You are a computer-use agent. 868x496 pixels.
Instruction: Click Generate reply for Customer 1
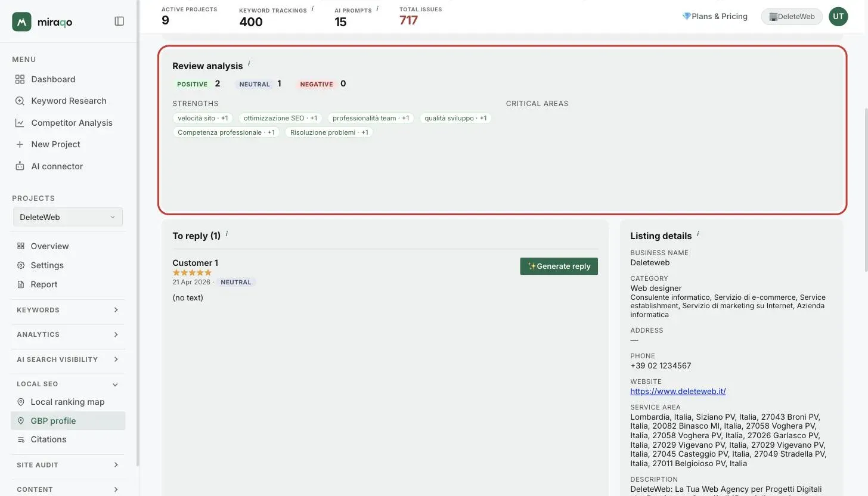point(559,266)
